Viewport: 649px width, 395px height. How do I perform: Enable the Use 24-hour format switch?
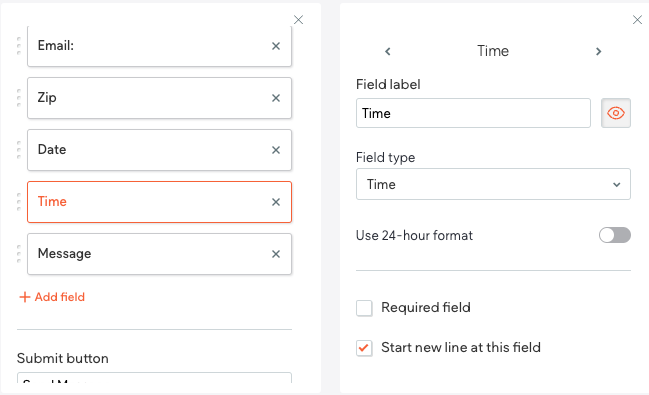615,235
